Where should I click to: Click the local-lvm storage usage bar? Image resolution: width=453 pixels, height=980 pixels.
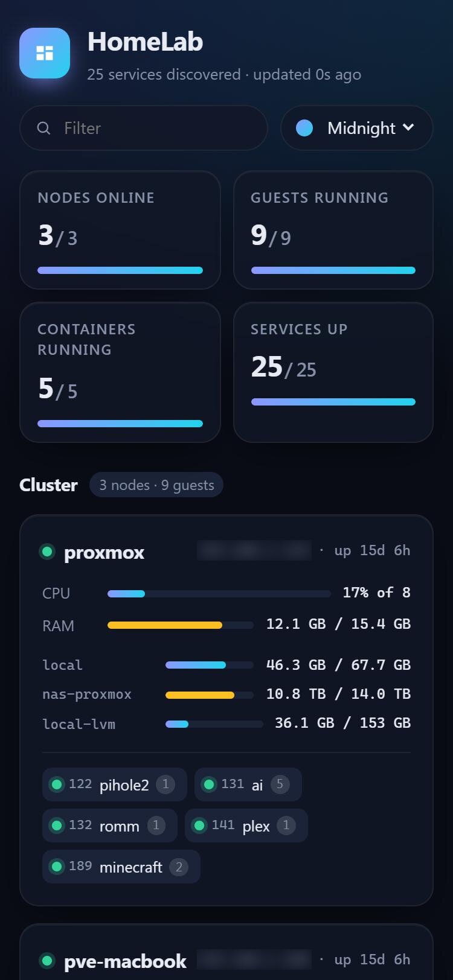click(214, 724)
